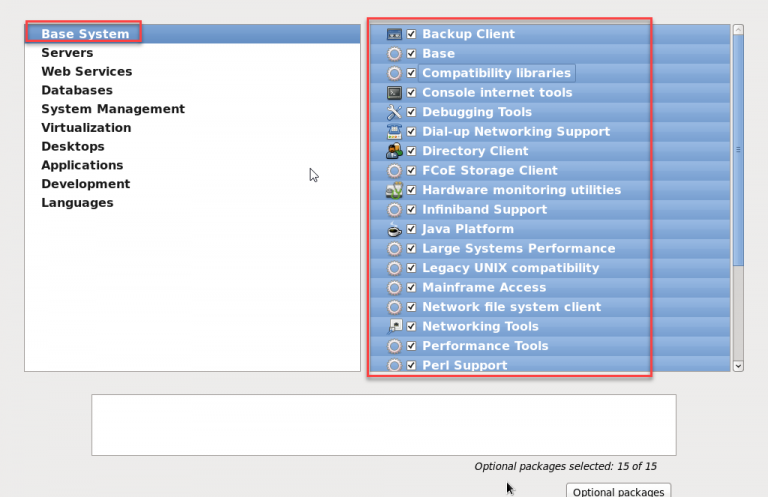The image size is (768, 497).
Task: Click the Optional packages button
Action: [619, 491]
